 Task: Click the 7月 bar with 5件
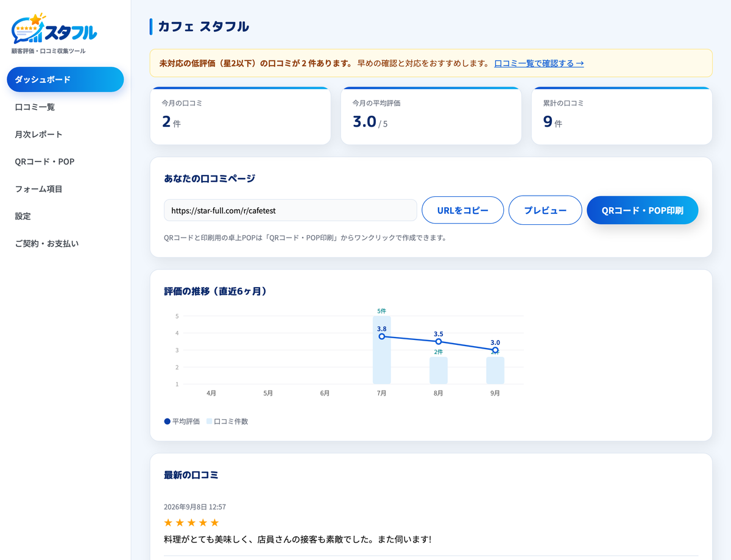click(x=382, y=350)
